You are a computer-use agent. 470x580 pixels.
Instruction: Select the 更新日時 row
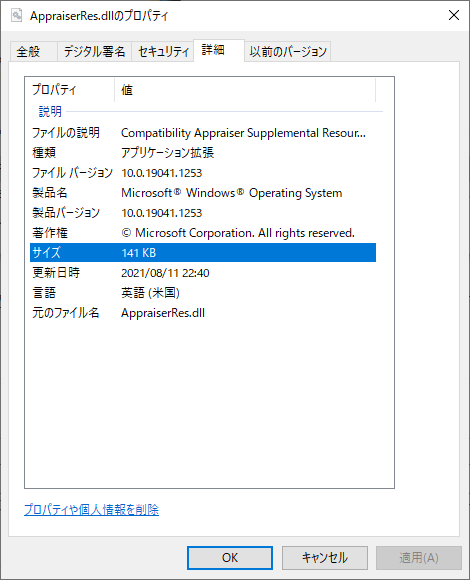(203, 273)
